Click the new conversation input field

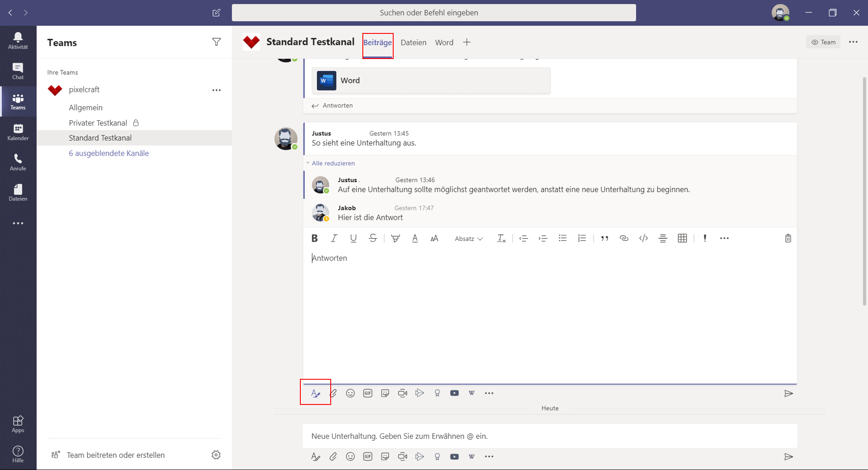[x=550, y=436]
